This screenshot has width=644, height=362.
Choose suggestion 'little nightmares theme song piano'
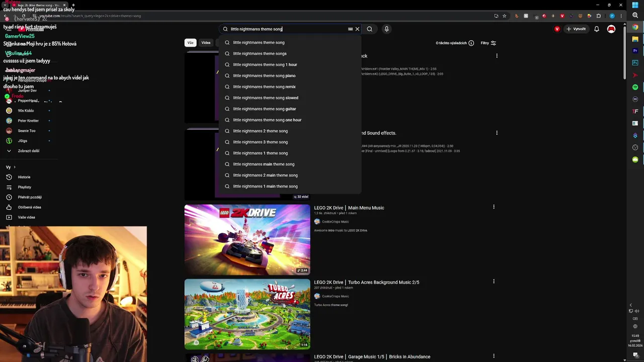click(290, 75)
